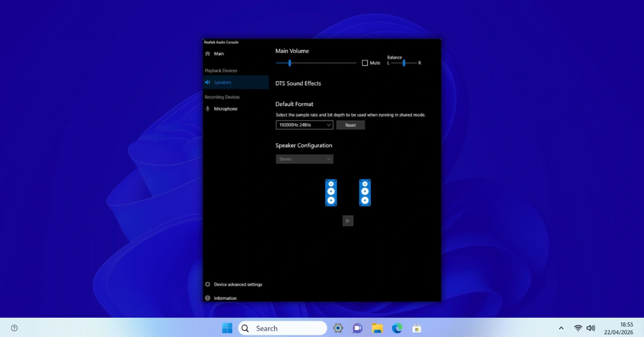Open the 192000Hz 24Bits format selector

coord(304,124)
